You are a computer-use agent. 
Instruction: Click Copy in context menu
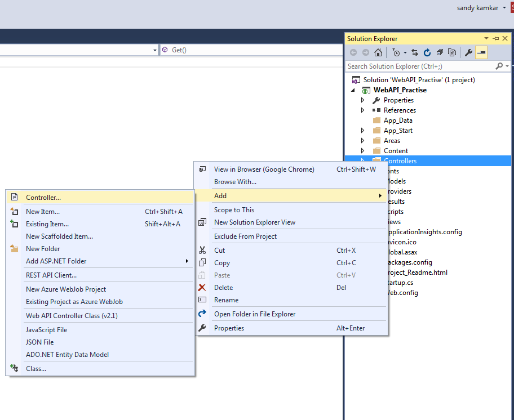291,263
